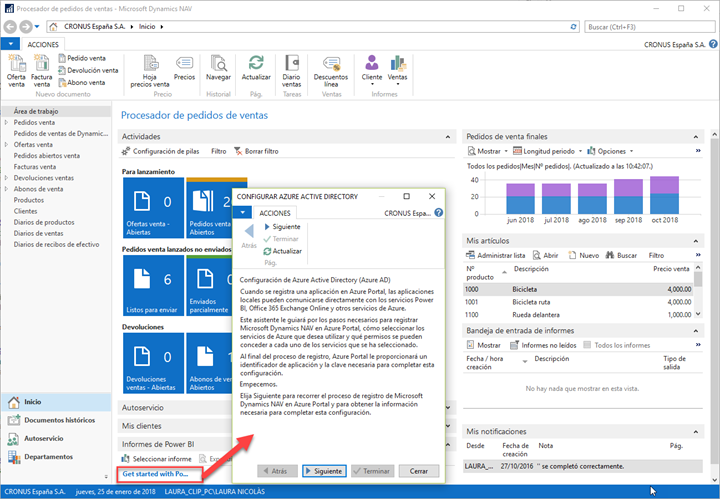Image resolution: width=720 pixels, height=499 pixels.
Task: Open the Cliente reports menu
Action: point(371,70)
